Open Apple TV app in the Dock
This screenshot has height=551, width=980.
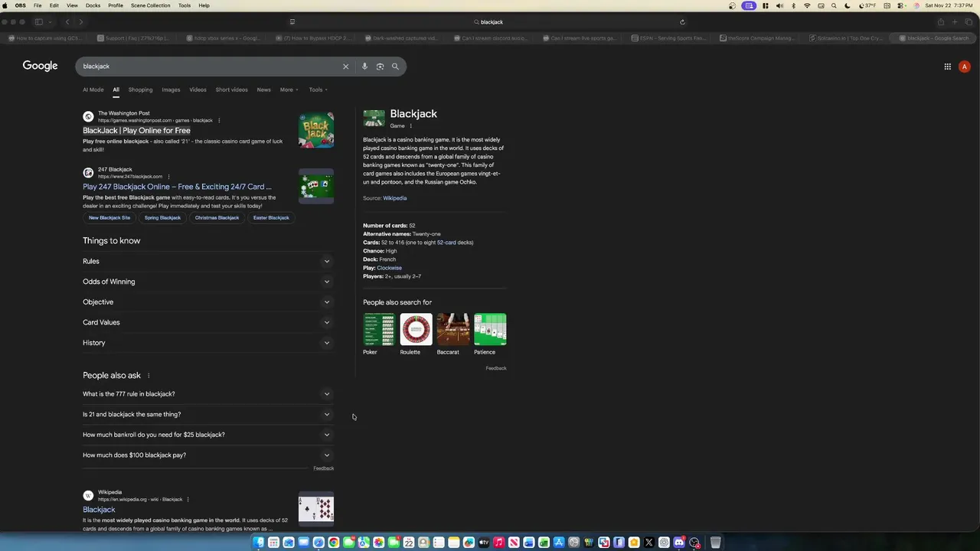[484, 543]
